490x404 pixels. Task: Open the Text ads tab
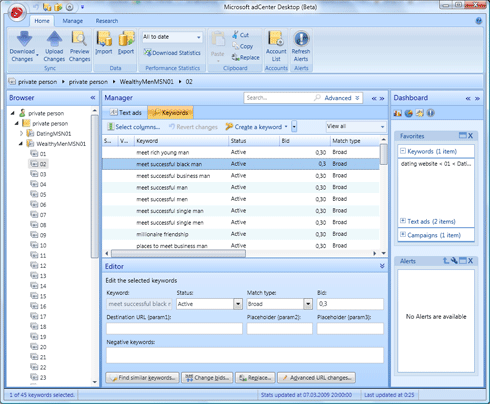pos(125,113)
